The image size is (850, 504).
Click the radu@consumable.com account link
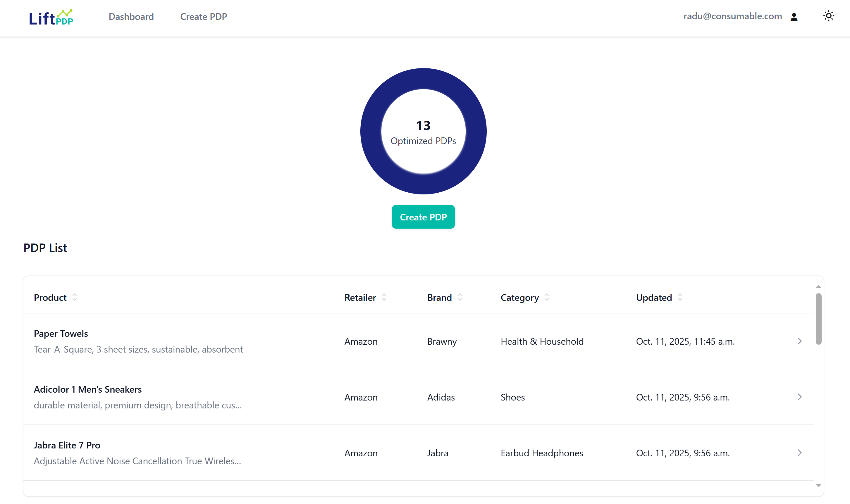[732, 16]
